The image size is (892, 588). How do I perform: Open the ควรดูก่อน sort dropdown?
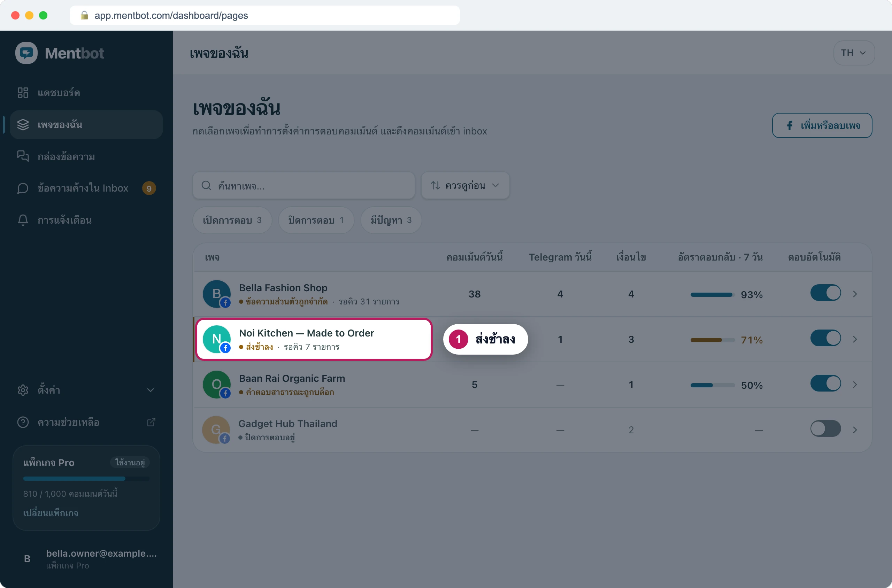[465, 185]
